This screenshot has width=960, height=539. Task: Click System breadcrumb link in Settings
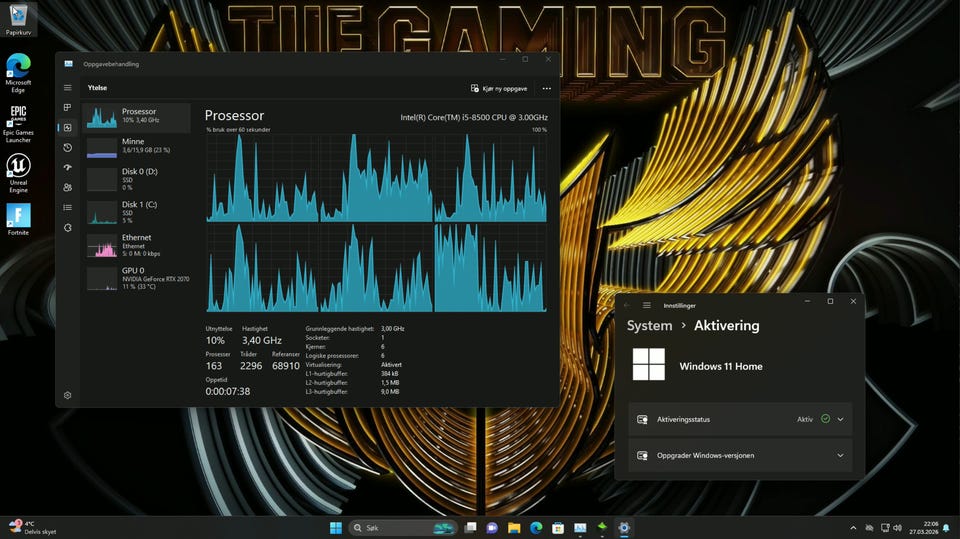pos(649,325)
